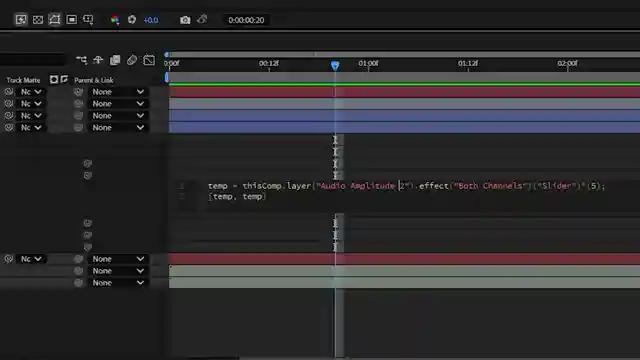
Task: Open the Composition Mini-Flowchart icon
Action: tap(81, 60)
